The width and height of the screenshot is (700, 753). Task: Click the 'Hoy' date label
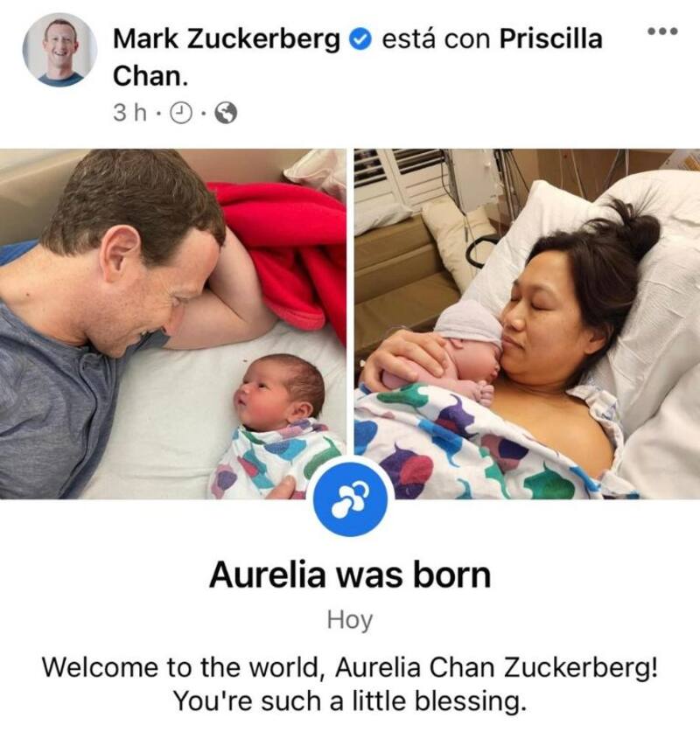click(350, 620)
